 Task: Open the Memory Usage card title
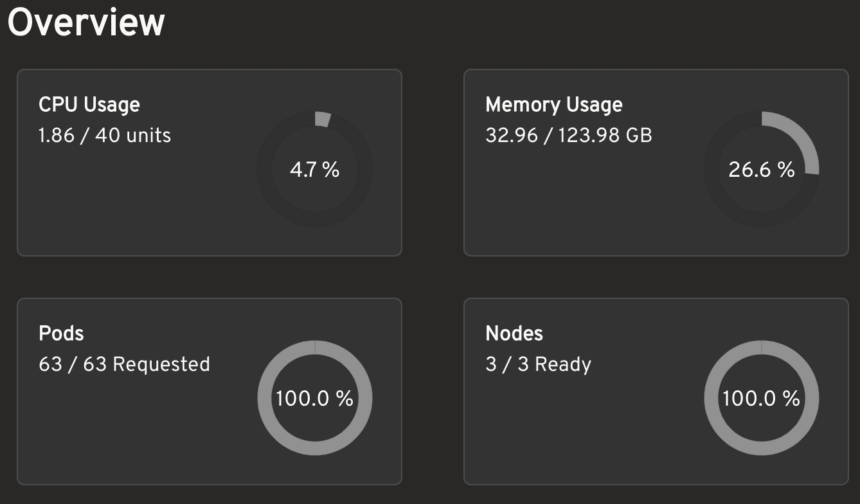click(554, 105)
